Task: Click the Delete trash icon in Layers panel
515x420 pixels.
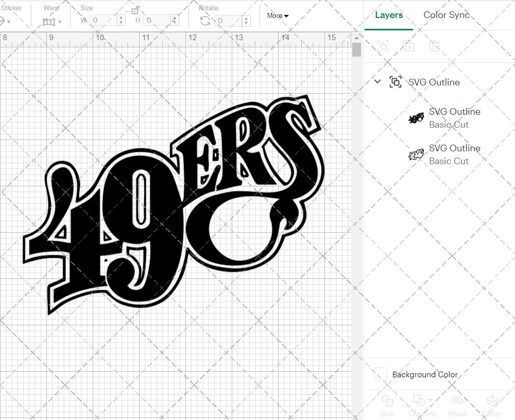Action: 434,46
